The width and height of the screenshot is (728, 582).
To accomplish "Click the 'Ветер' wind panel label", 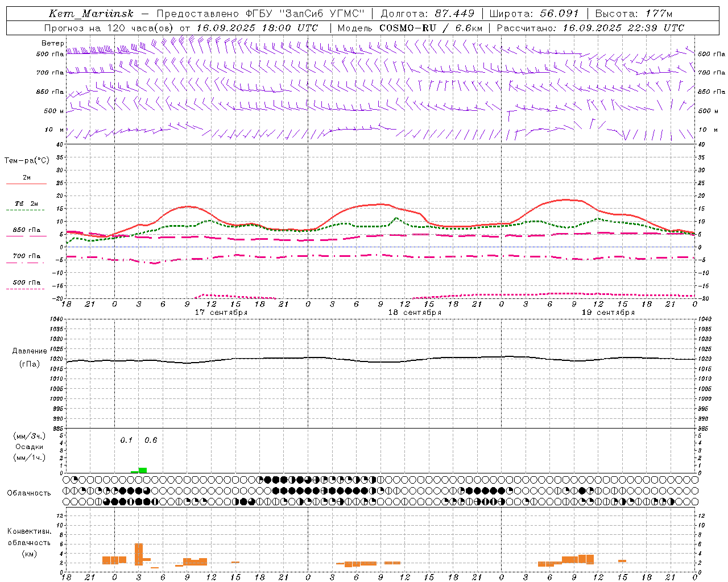I will 52,43.
